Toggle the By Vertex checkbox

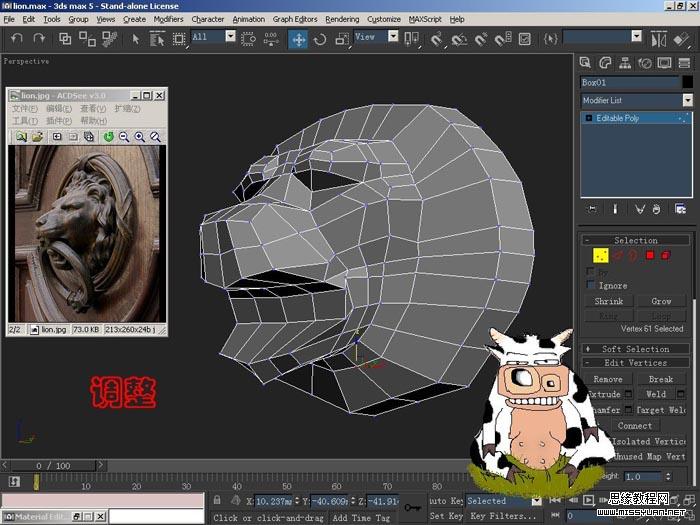point(591,271)
